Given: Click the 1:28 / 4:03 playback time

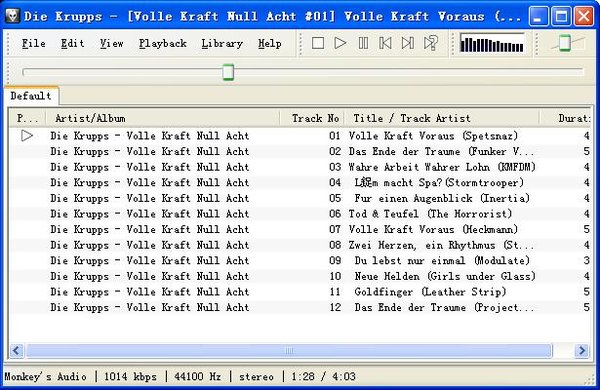Looking at the screenshot, I should (x=323, y=377).
